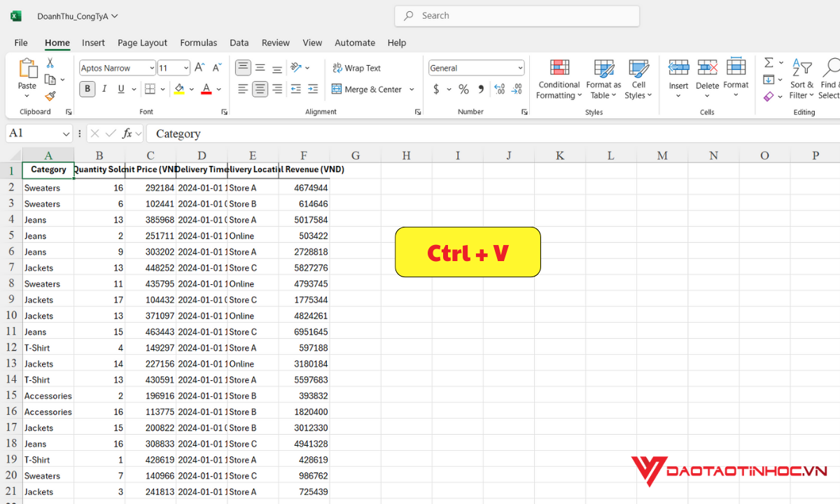Click Decrease Indent icon

[x=295, y=89]
